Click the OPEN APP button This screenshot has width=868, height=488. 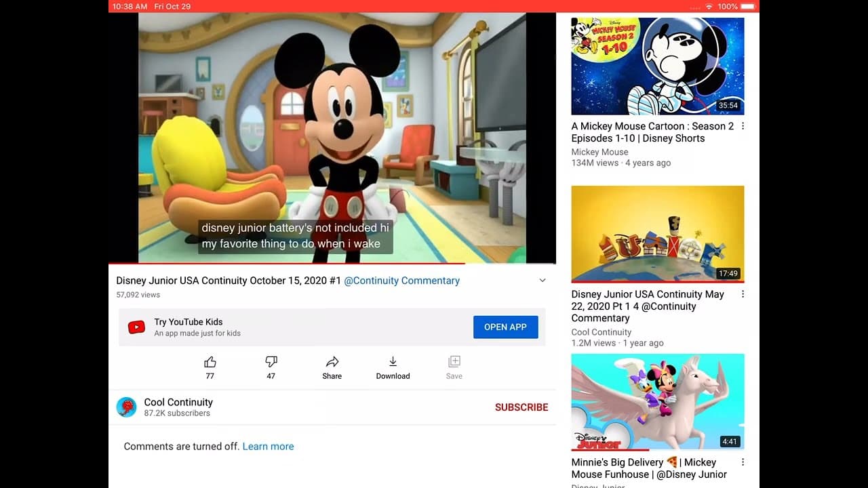click(x=505, y=327)
